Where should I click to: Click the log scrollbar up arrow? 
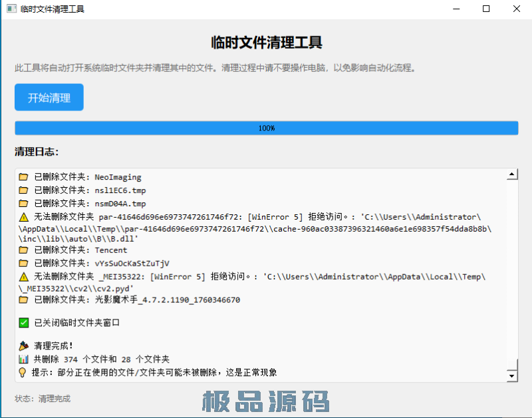(x=512, y=175)
